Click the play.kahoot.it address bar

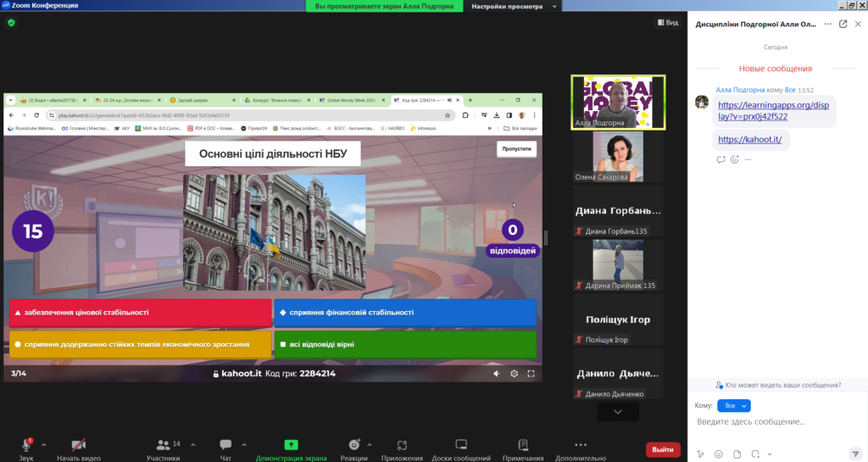click(x=249, y=115)
